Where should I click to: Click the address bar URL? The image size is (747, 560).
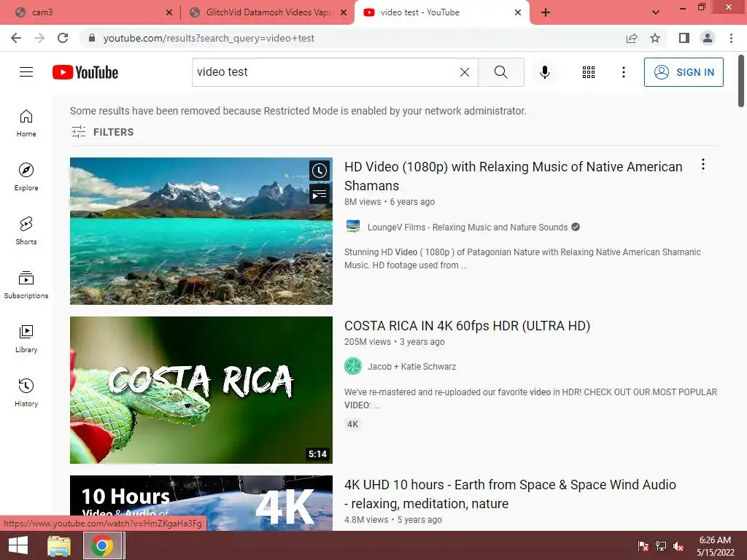(x=209, y=38)
